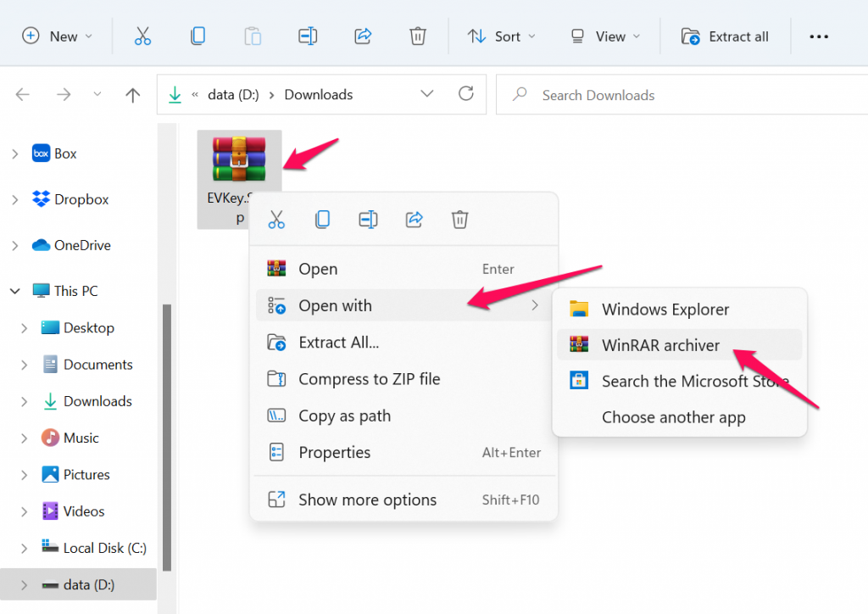Click the Cut scissors icon in toolbar
The height and width of the screenshot is (614, 868).
coord(142,36)
